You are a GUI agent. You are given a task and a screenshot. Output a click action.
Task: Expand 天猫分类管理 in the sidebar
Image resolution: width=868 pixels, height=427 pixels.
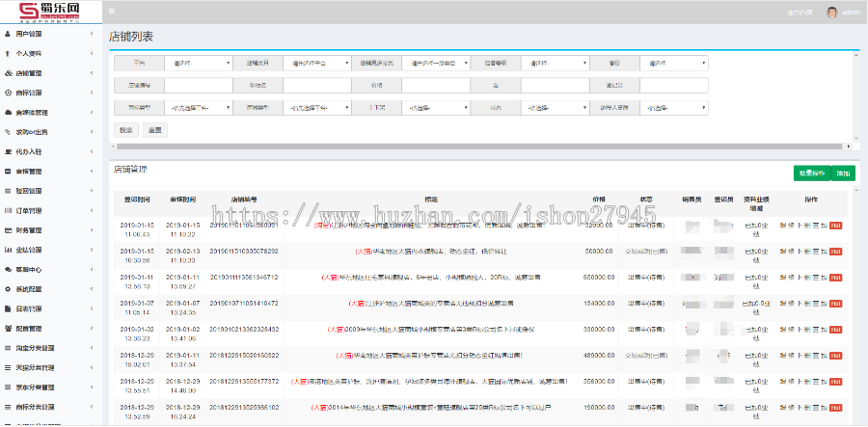click(x=51, y=368)
